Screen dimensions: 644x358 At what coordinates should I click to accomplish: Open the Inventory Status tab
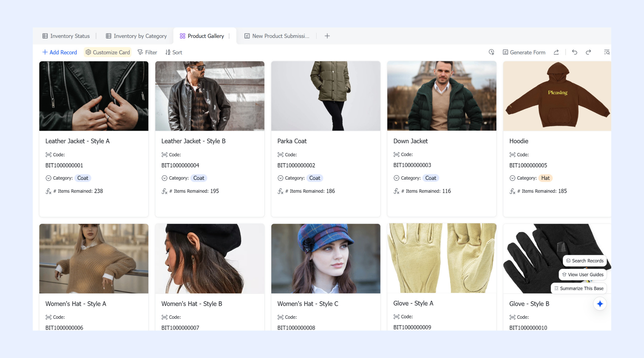click(x=66, y=36)
